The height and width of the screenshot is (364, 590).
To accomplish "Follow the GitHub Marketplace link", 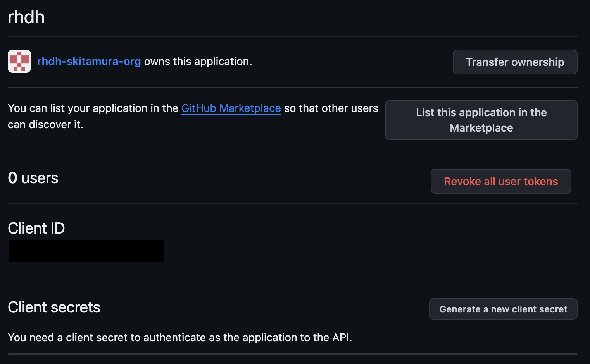I will (231, 108).
